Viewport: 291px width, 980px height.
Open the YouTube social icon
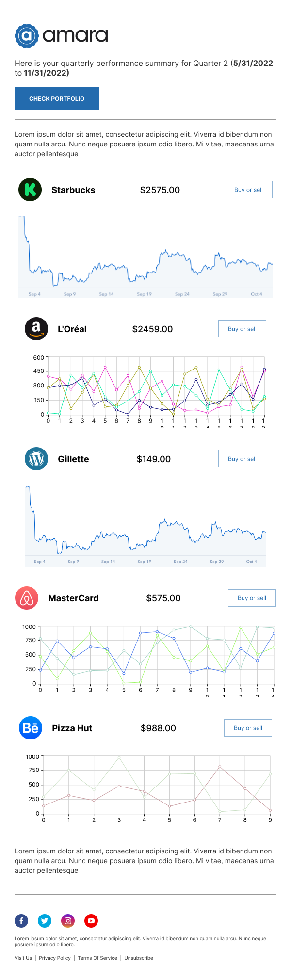[x=91, y=920]
